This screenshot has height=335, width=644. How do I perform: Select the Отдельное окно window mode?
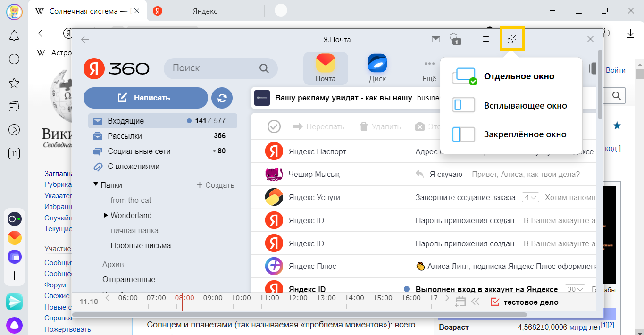519,76
